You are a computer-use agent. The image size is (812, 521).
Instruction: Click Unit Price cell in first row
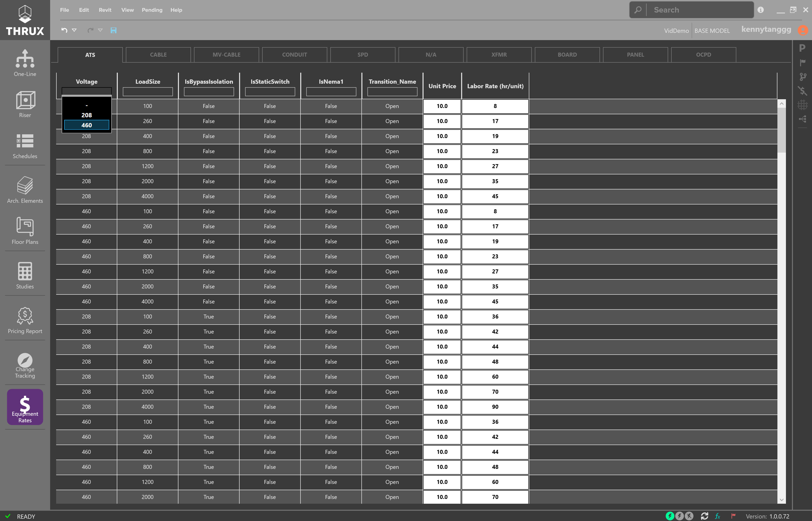pyautogui.click(x=442, y=106)
